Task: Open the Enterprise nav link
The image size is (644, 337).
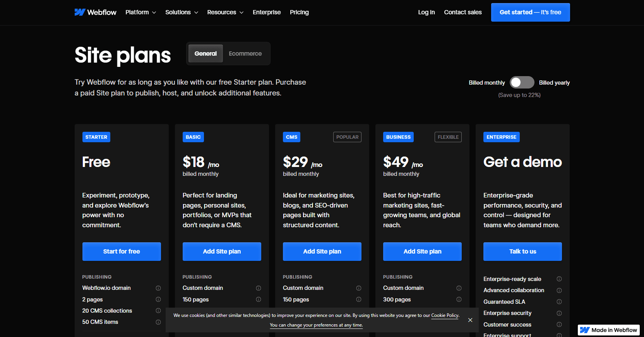Action: pyautogui.click(x=267, y=12)
